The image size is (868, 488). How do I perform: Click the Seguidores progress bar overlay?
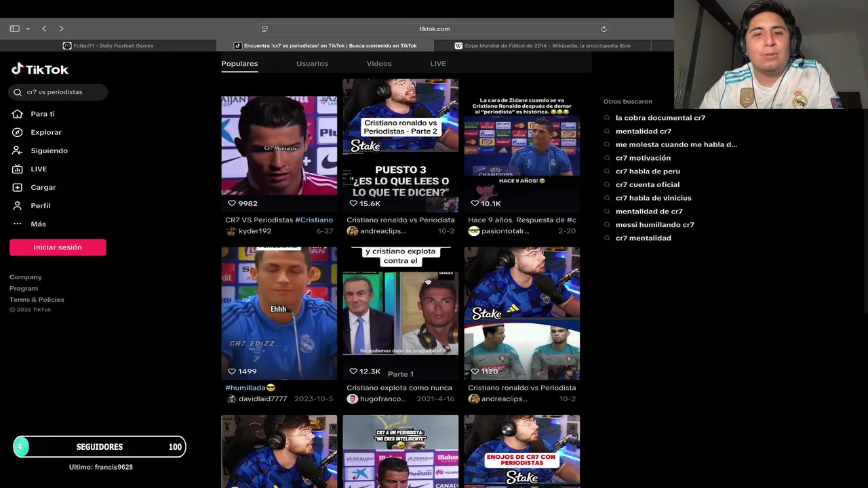(x=99, y=447)
